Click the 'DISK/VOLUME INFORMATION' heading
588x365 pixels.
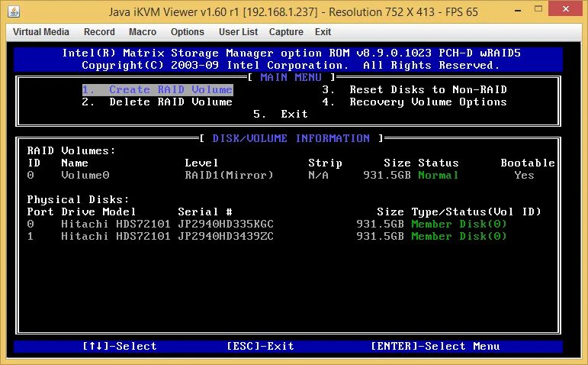pos(291,138)
